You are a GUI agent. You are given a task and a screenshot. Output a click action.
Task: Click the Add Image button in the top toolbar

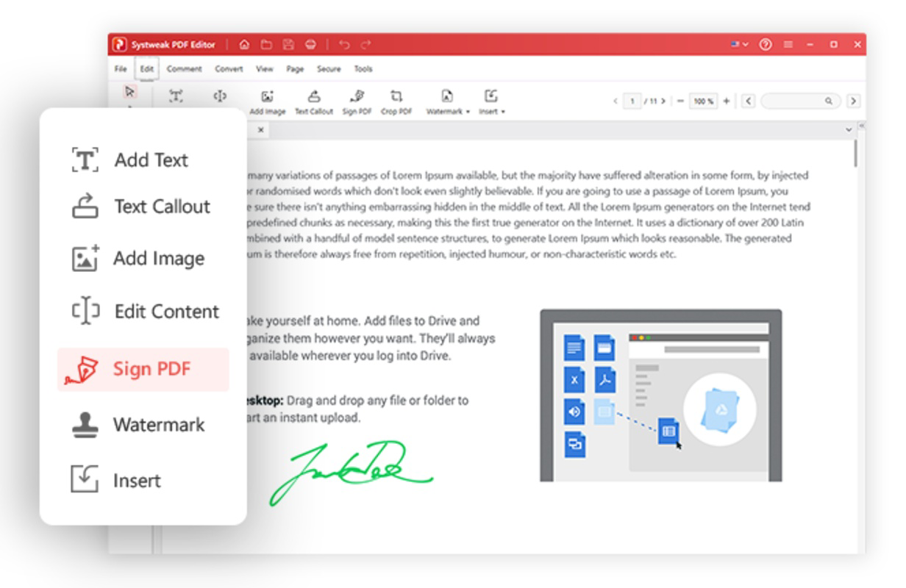click(268, 102)
